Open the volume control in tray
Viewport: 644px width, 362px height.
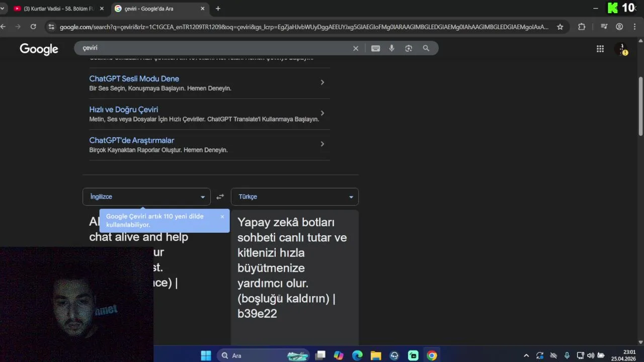591,355
